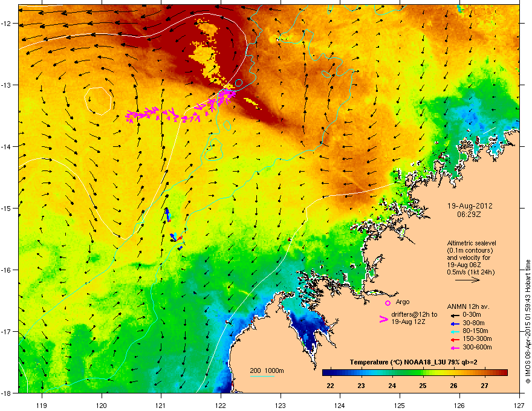This screenshot has width=532, height=411.
Task: Click the cyan 80-150m ANMN arrow symbol
Action: [x=455, y=331]
